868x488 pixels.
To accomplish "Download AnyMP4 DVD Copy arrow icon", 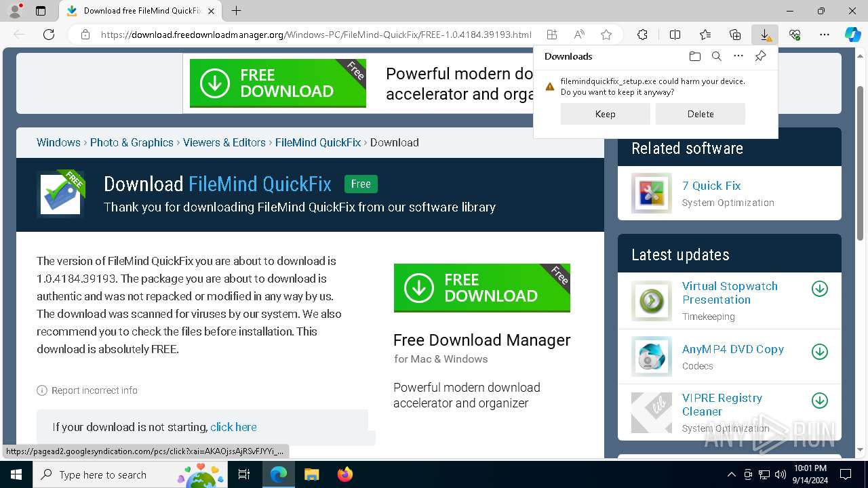I will click(x=820, y=351).
